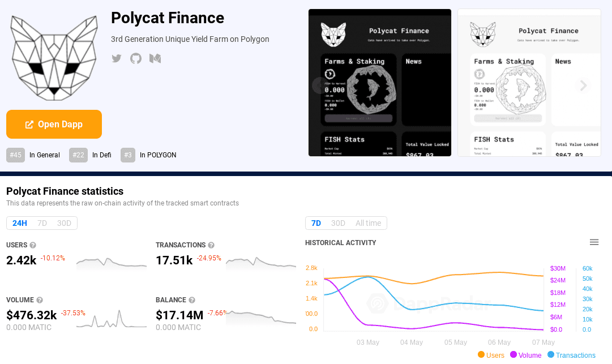Switch statistics to 7D period
This screenshot has height=364, width=612.
click(42, 223)
